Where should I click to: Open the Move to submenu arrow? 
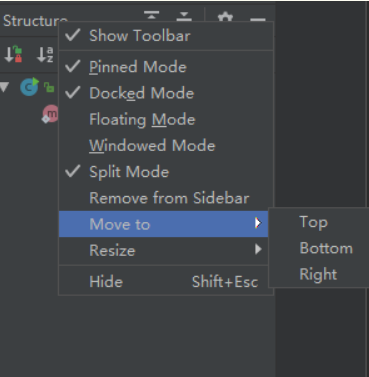[x=258, y=223]
